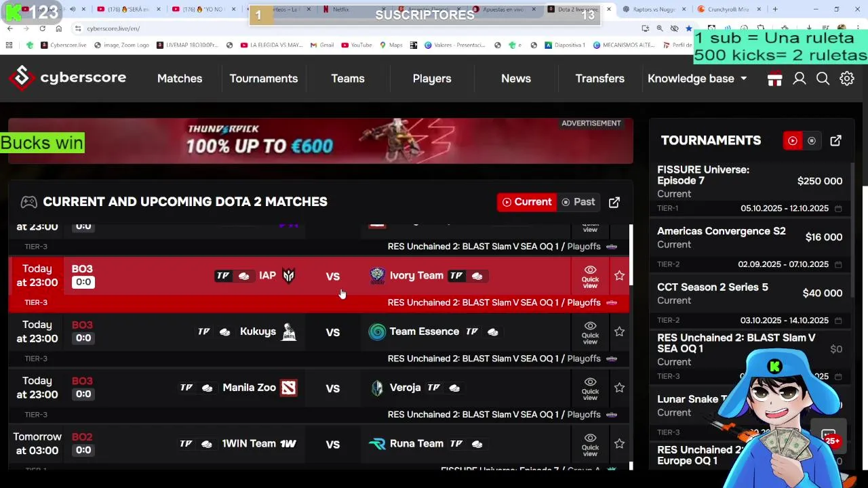Click the 1WIN Team logo

tap(288, 444)
